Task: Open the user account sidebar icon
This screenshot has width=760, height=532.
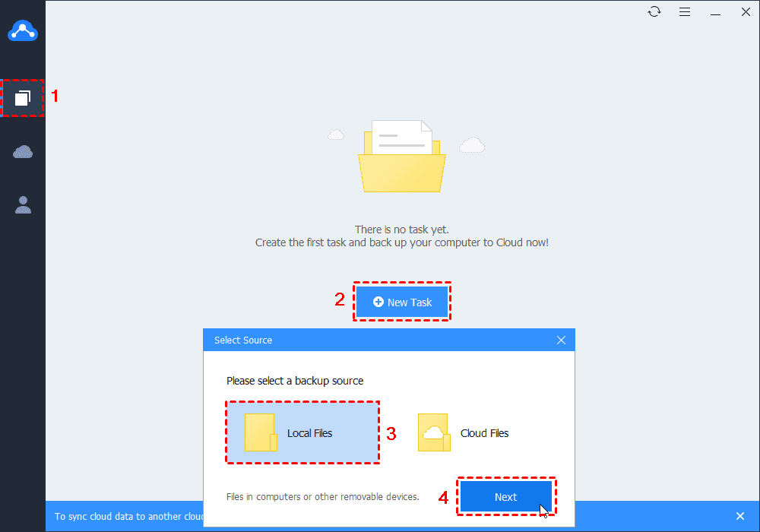Action: point(23,205)
